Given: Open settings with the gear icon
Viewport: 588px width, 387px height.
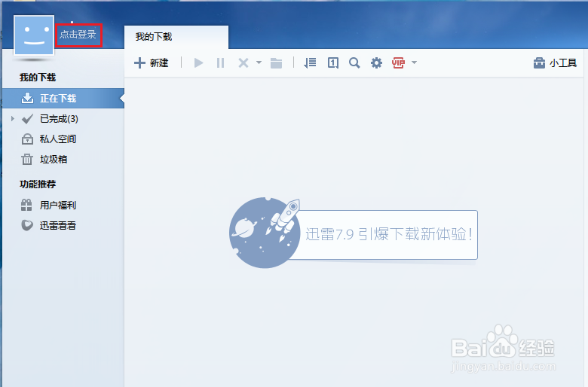Looking at the screenshot, I should coord(376,63).
